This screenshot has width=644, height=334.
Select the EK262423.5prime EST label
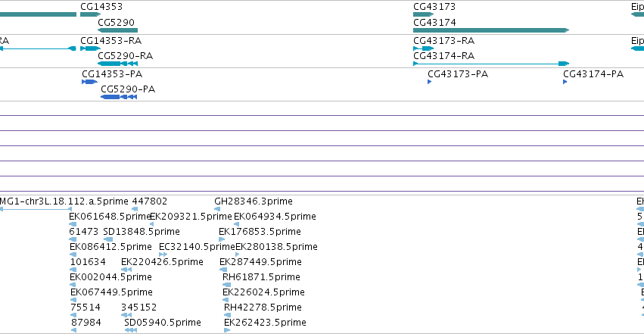pos(265,323)
